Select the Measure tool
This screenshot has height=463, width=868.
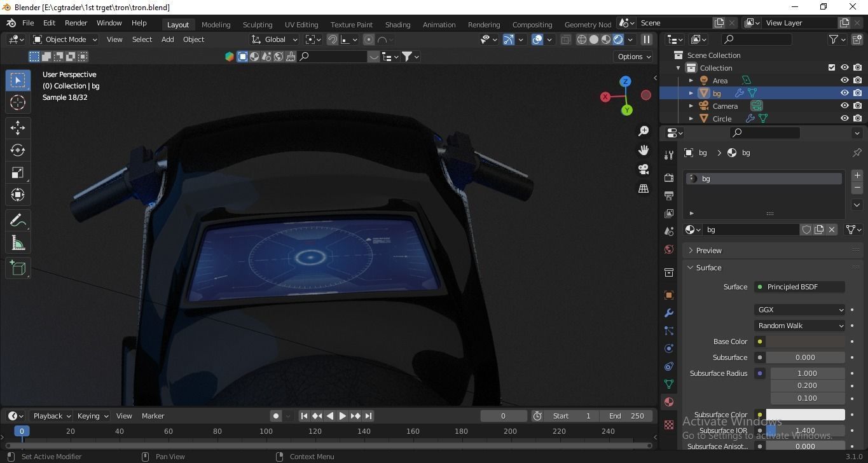click(18, 243)
